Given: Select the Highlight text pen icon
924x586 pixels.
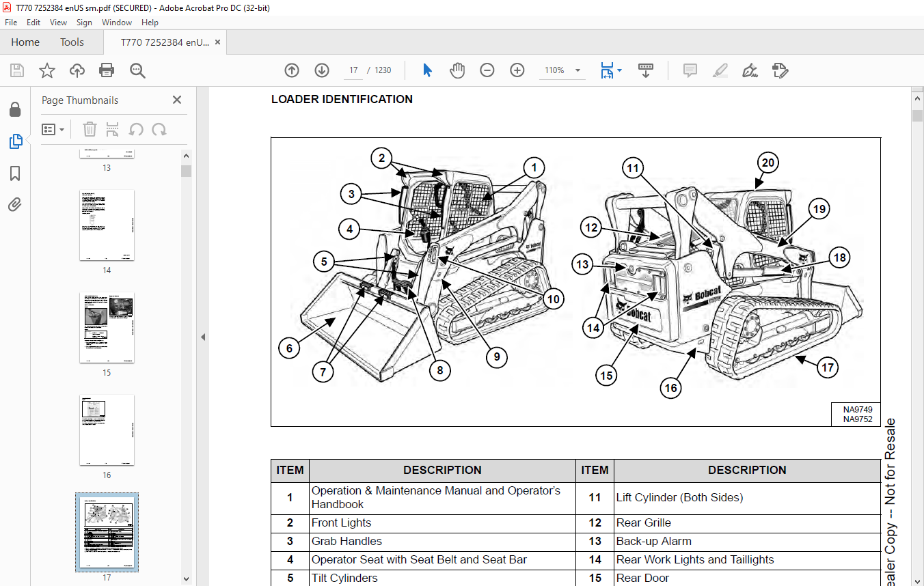Looking at the screenshot, I should point(720,70).
